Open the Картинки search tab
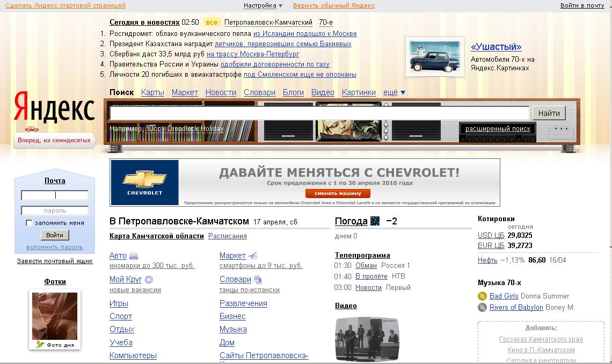The image size is (612, 364). click(359, 92)
